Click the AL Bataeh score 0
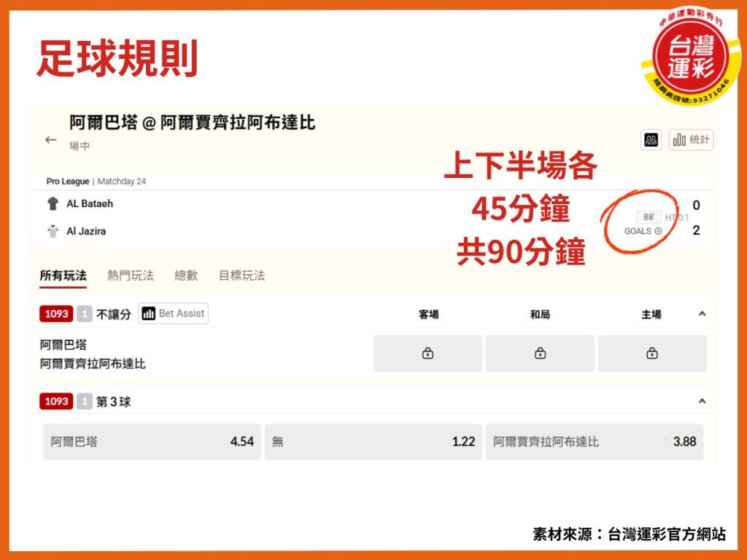 tap(696, 205)
